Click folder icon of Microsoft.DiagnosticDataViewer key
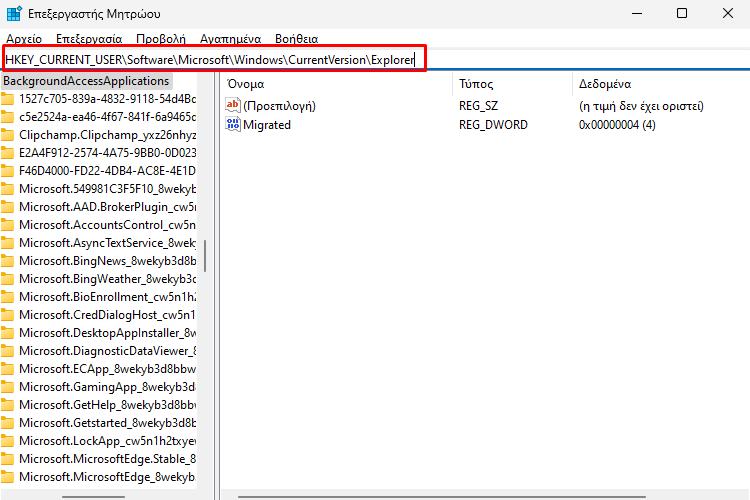The image size is (750, 500). (7, 351)
